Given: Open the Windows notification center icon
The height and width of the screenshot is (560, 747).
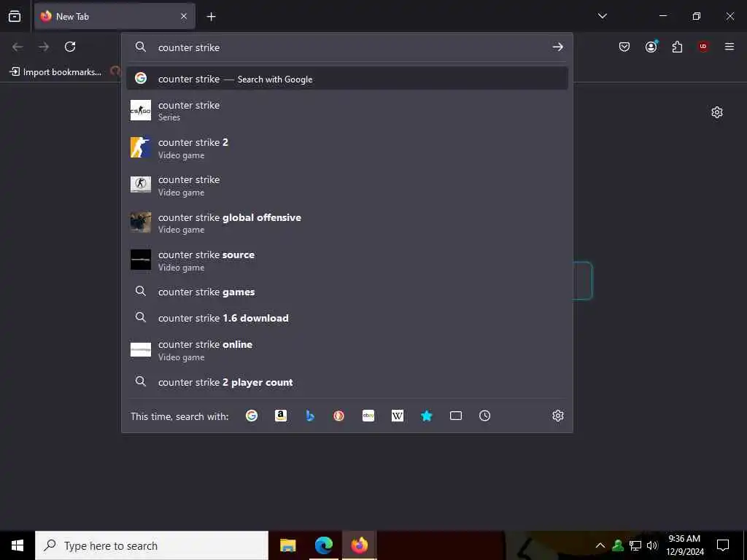Looking at the screenshot, I should (x=723, y=545).
